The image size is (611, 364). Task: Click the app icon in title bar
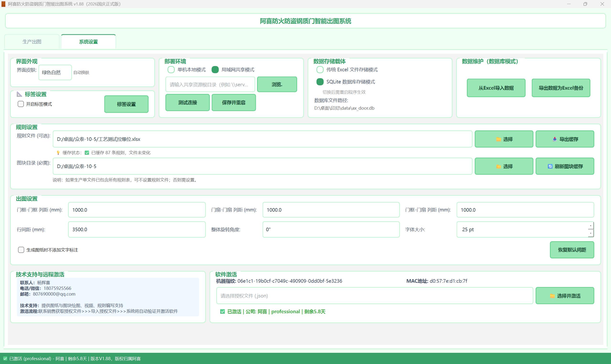(x=3, y=4)
